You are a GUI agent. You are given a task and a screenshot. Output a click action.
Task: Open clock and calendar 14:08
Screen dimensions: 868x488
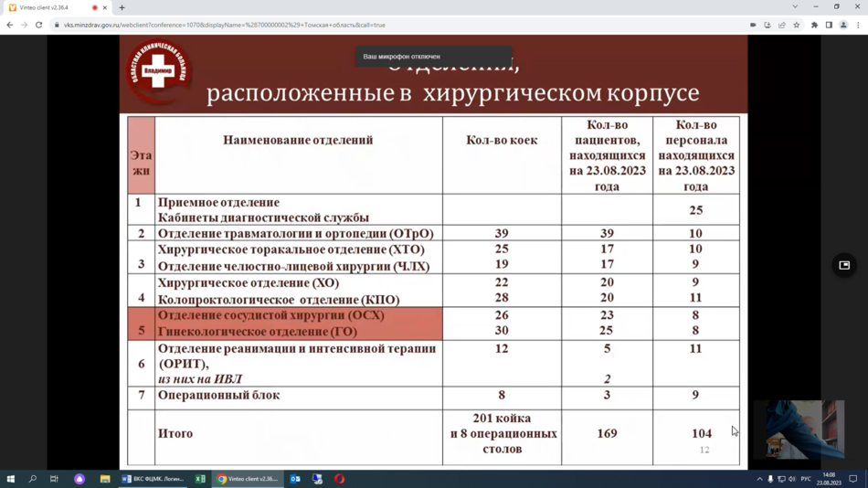(829, 479)
